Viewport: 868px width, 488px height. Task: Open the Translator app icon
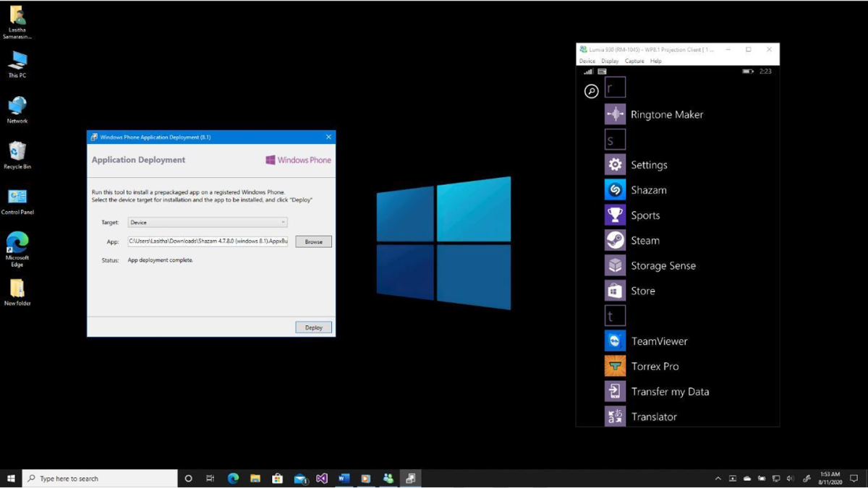615,416
